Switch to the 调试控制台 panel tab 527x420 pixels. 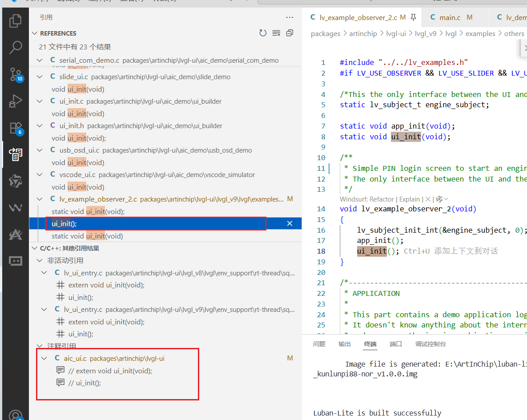[x=430, y=344]
